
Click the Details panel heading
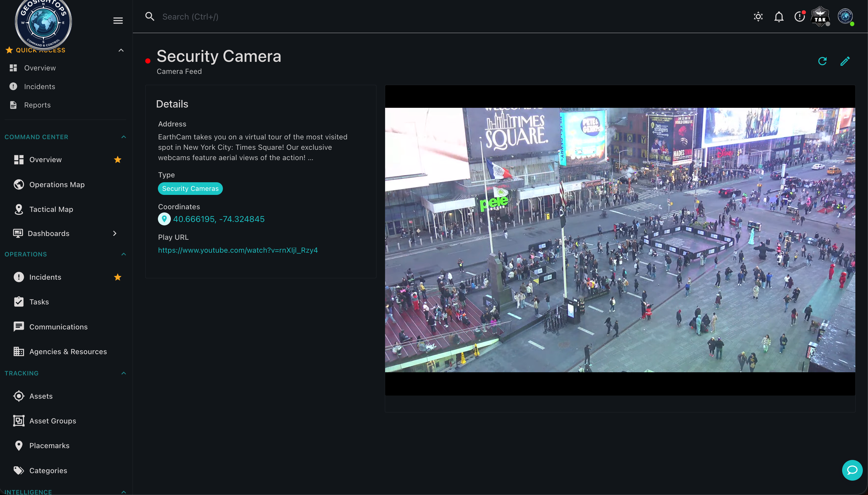(172, 104)
